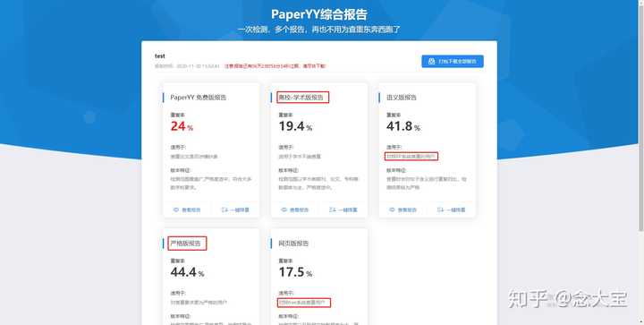644x325 pixels.
Task: Click the document name "test"
Action: 160,56
